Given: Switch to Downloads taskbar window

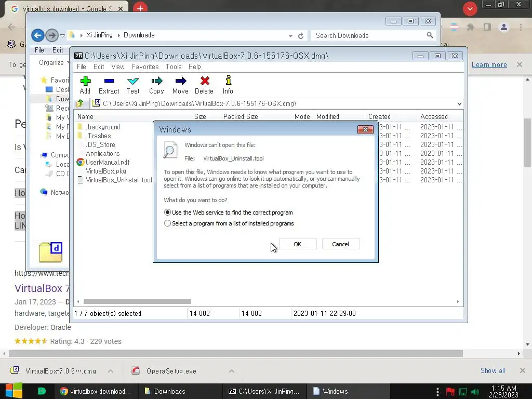Looking at the screenshot, I should pyautogui.click(x=180, y=391).
